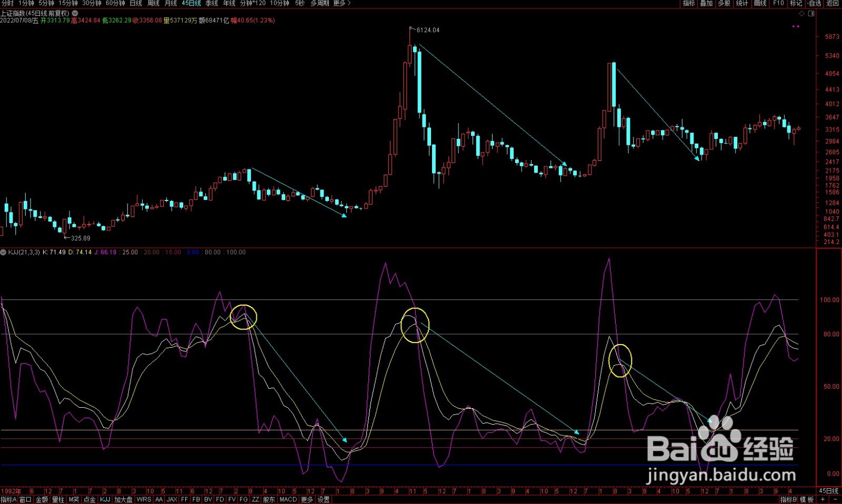Open the 指标 toolbar menu
Screen dimensions: 842x504
(x=689, y=3)
